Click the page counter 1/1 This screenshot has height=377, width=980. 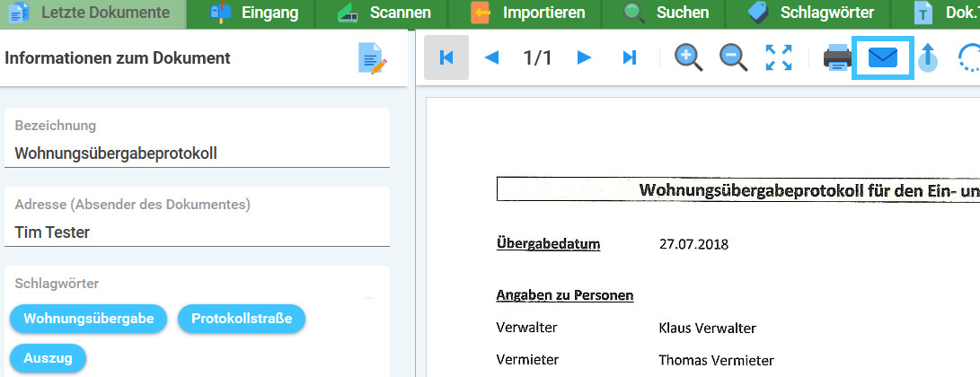[x=538, y=58]
